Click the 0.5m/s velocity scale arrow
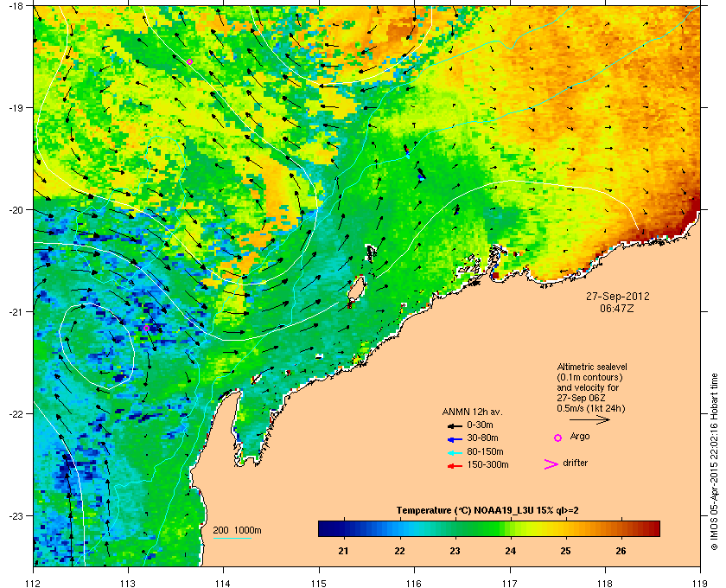The height and width of the screenshot is (588, 726). tap(589, 420)
